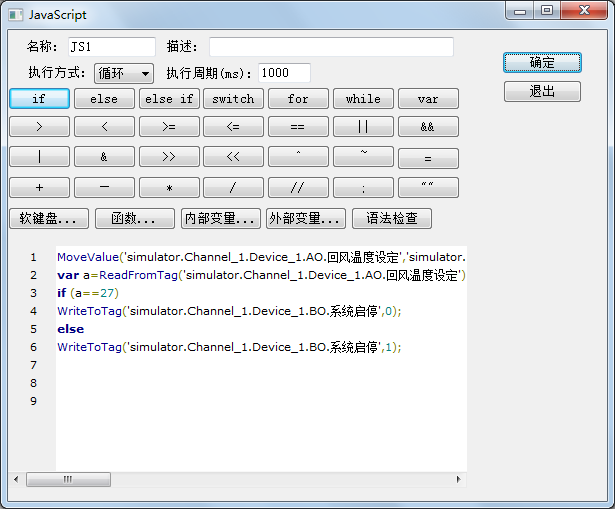Insert the bitwise AND & operator
Image resolution: width=615 pixels, height=509 pixels.
[x=104, y=156]
